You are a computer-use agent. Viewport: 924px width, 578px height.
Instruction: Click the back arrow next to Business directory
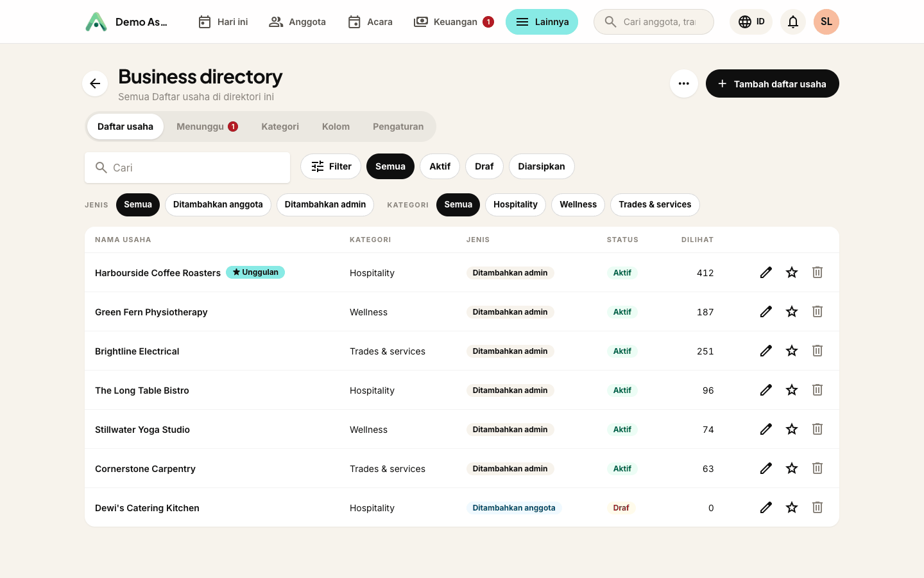95,83
